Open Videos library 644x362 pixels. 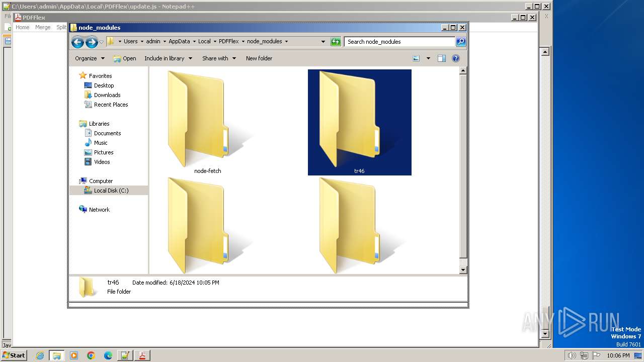pos(102,162)
